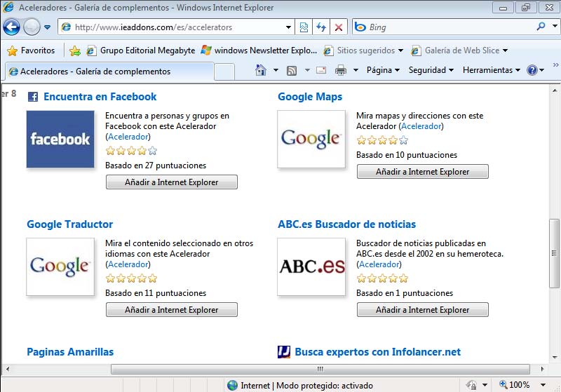
Task: Click the Back navigation arrow
Action: click(x=11, y=27)
